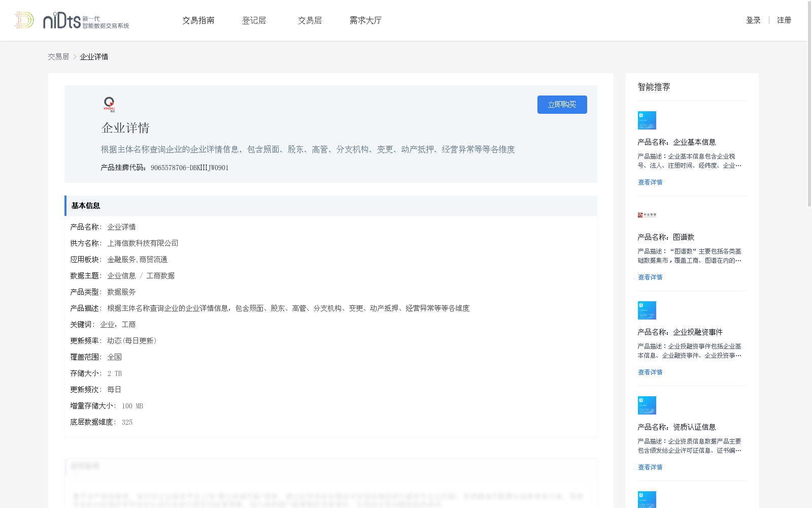Click the storage size value 2 TB
The width and height of the screenshot is (812, 508).
[115, 373]
